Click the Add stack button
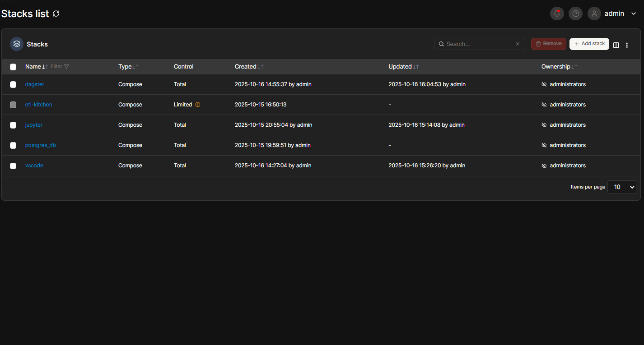Viewport: 644px width, 345px height. (x=589, y=44)
